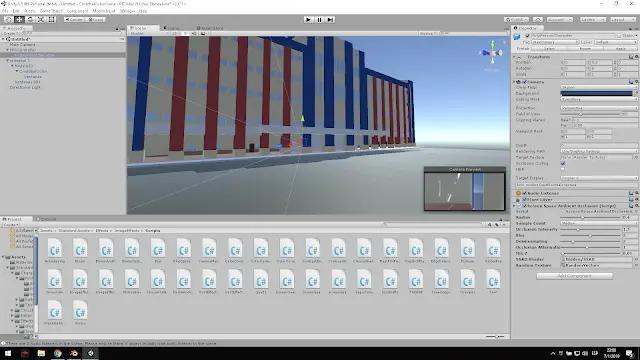Toggle scene 2D mode button
Screen dimensions: 640x360
(x=176, y=33)
